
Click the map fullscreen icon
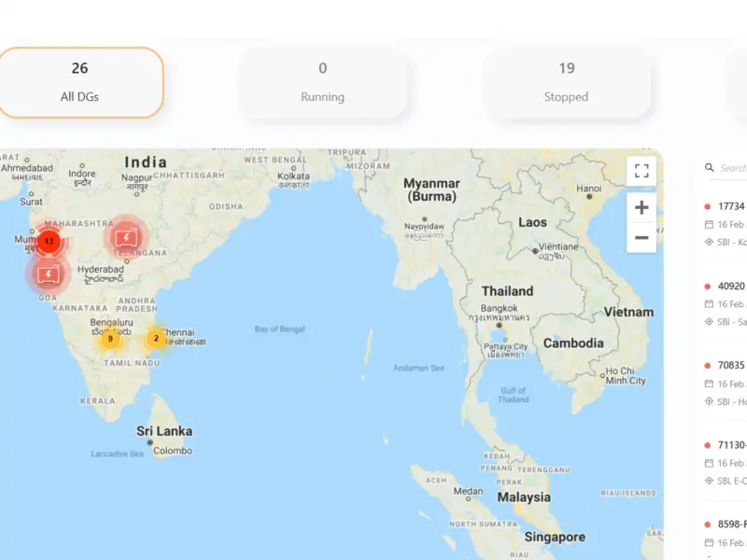point(641,171)
